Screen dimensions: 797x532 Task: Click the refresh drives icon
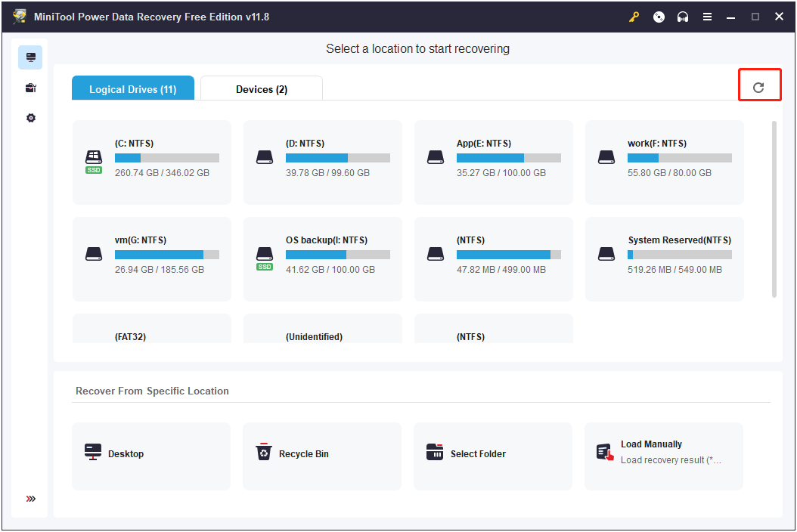tap(758, 88)
